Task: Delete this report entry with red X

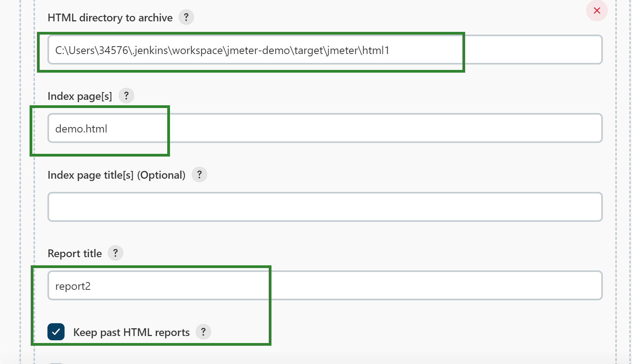Action: tap(597, 10)
